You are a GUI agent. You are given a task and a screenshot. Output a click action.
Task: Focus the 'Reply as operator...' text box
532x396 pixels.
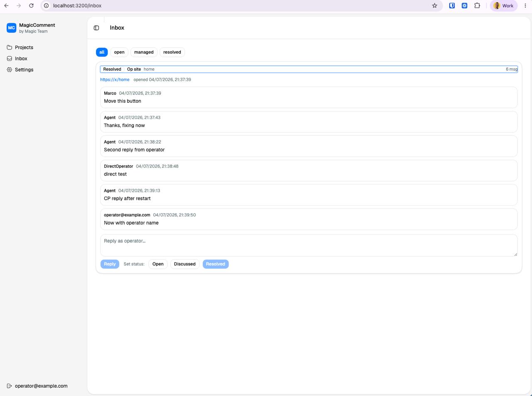point(309,245)
